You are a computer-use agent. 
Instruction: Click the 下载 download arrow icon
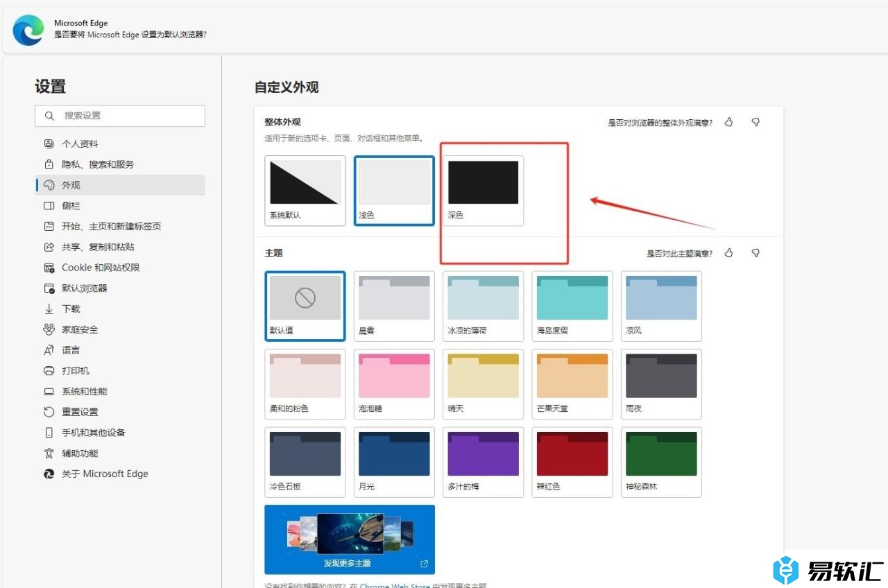pyautogui.click(x=49, y=309)
